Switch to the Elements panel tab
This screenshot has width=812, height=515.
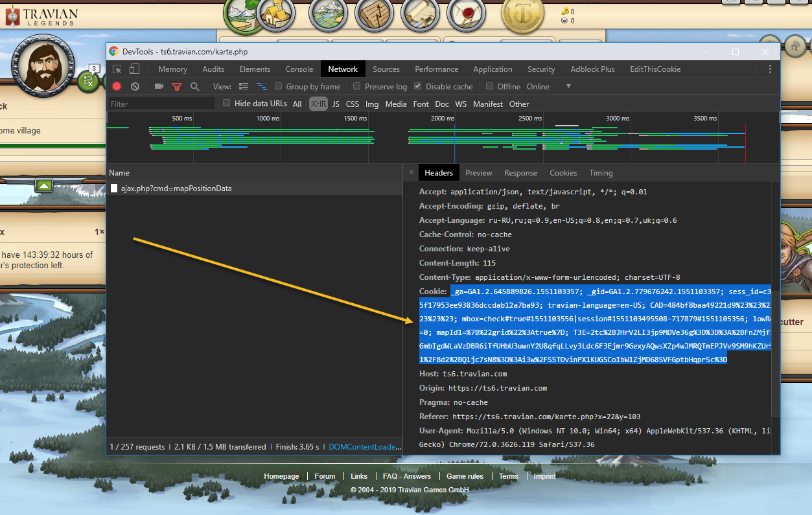coord(255,69)
